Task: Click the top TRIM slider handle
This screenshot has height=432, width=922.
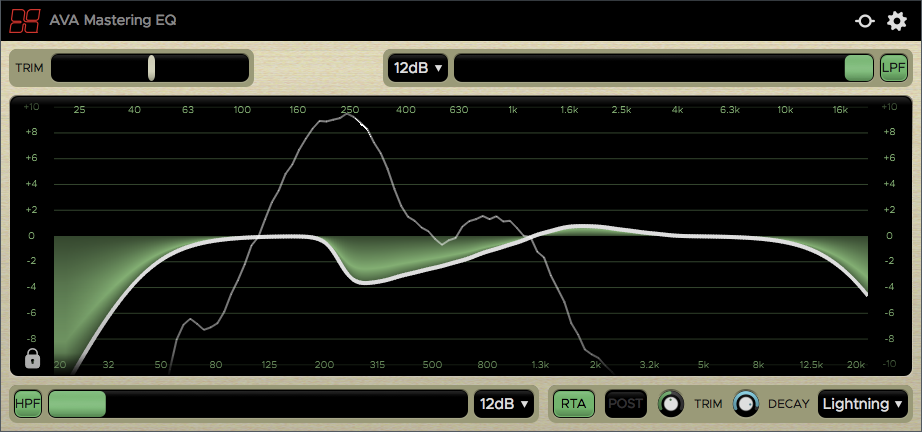Action: tap(151, 68)
